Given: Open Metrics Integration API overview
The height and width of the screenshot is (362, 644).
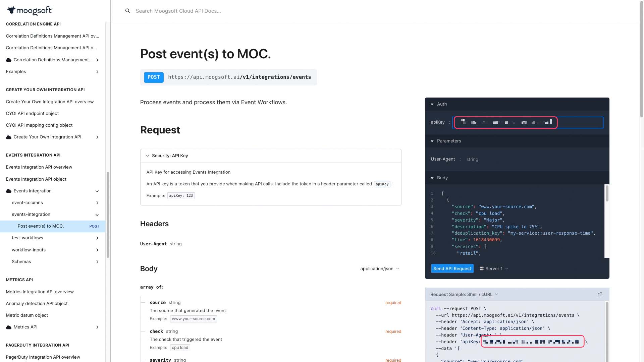Looking at the screenshot, I should [x=40, y=292].
